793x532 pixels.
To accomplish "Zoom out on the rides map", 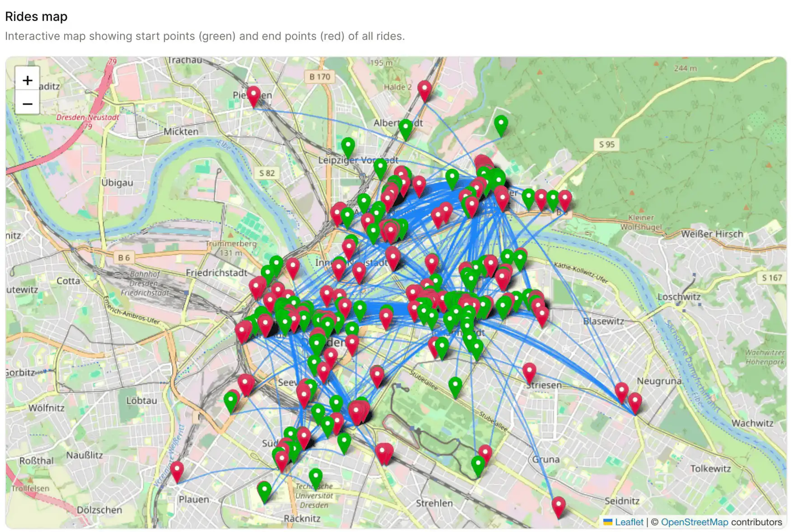I will (x=28, y=104).
